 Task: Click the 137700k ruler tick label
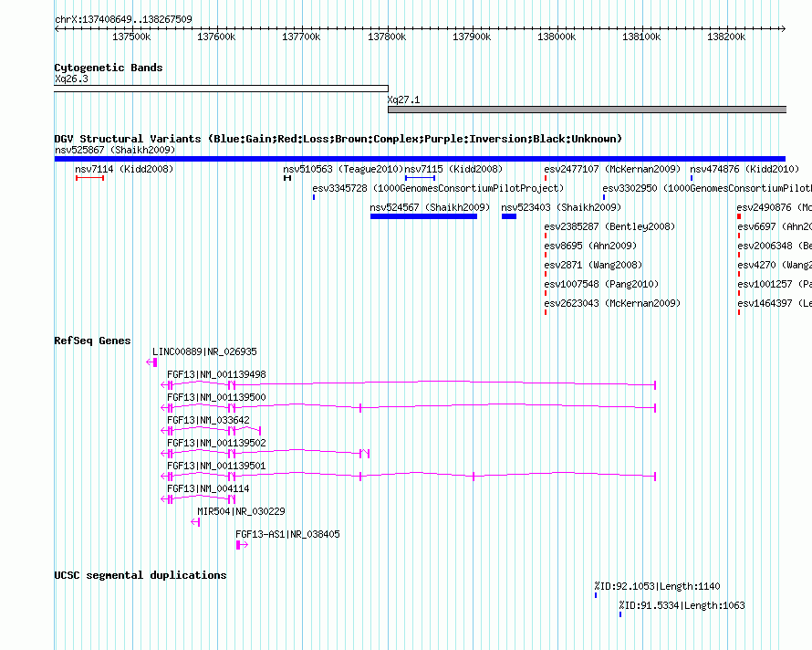tap(301, 37)
